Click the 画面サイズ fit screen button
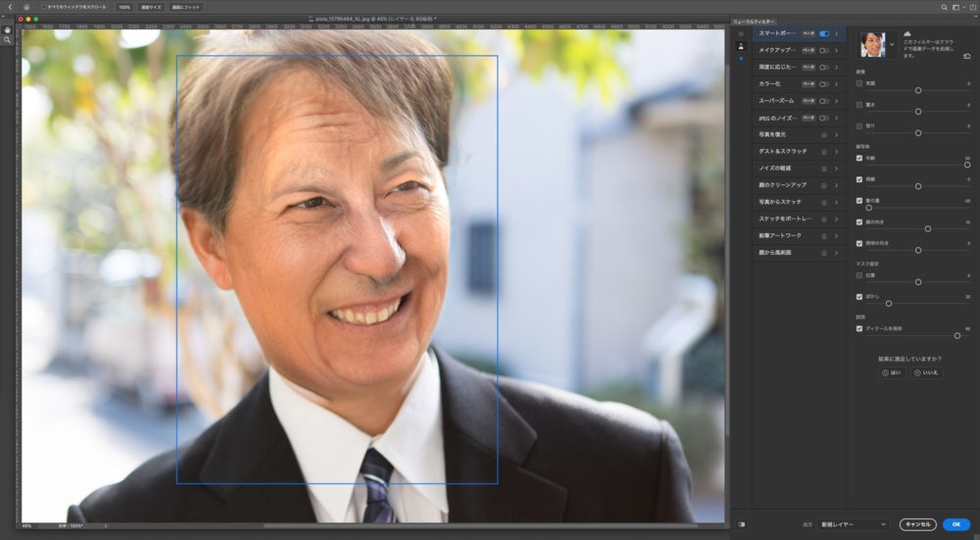 [151, 7]
